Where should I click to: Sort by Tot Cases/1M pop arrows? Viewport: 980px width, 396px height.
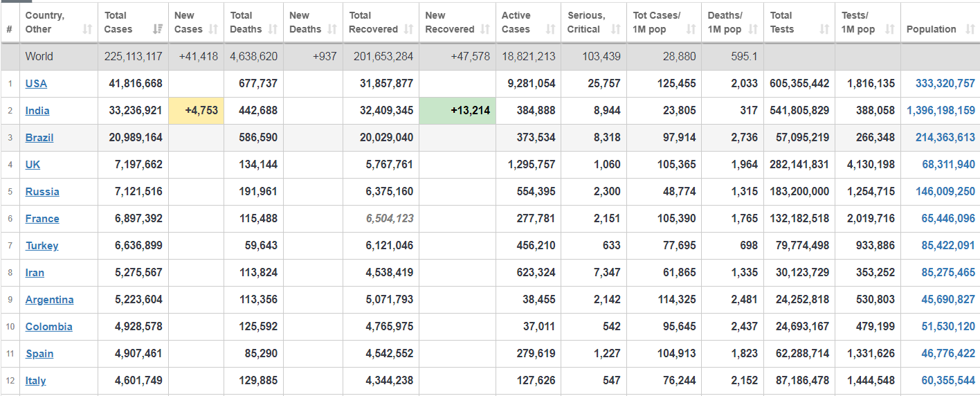691,29
